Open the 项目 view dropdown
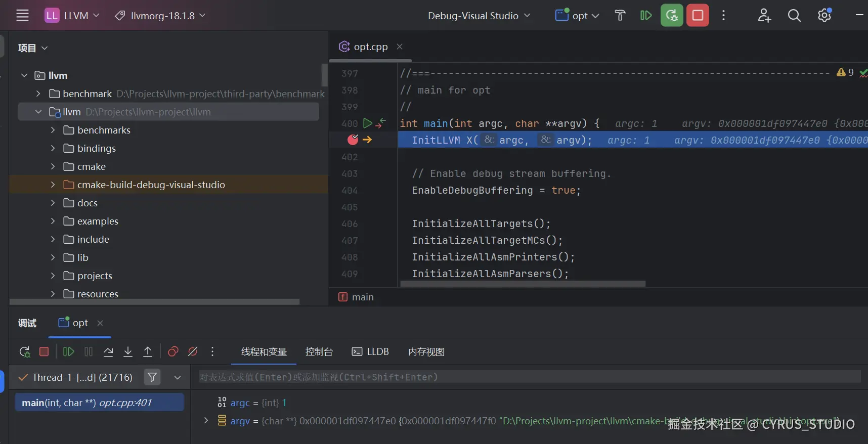Viewport: 868px width, 444px height. point(33,48)
